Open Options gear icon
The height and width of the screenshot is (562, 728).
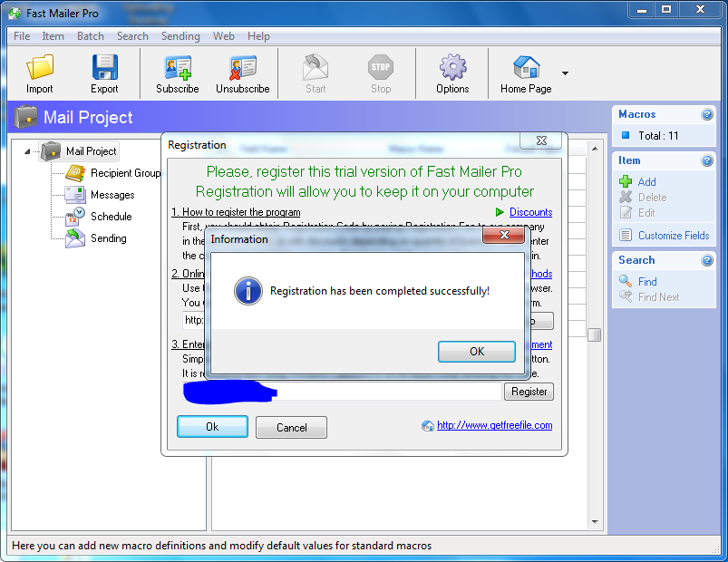[x=452, y=67]
